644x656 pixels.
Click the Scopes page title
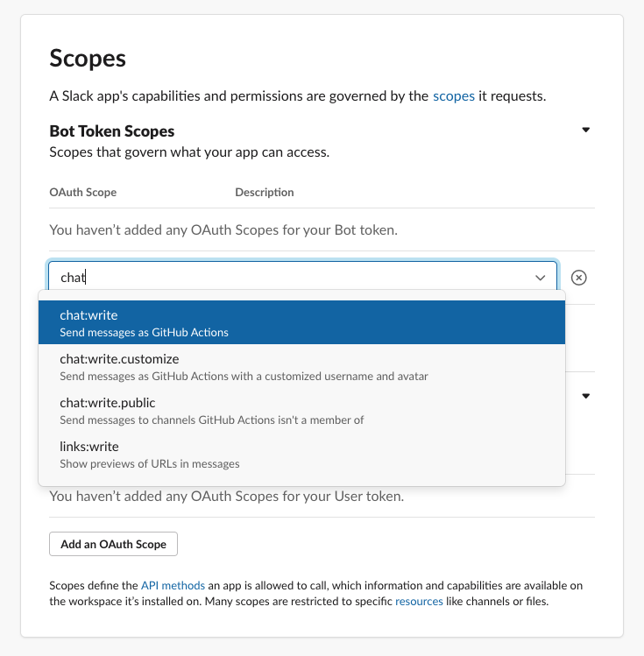[88, 59]
